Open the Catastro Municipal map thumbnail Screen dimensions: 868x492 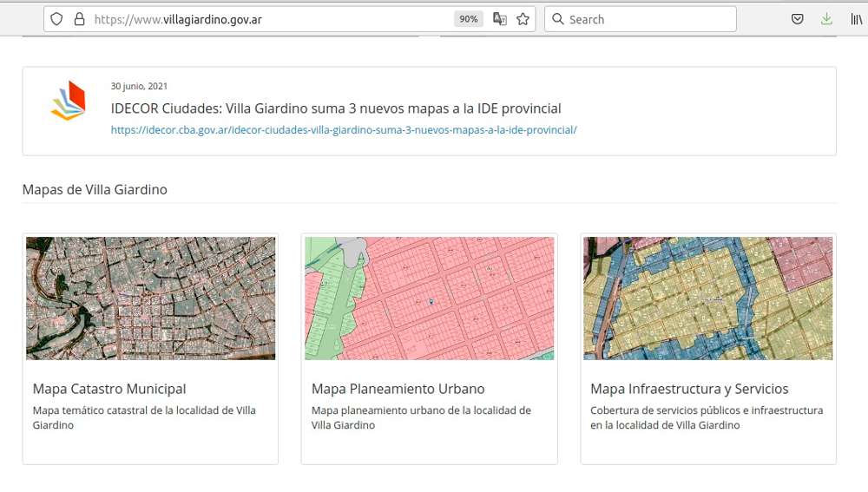coord(151,298)
